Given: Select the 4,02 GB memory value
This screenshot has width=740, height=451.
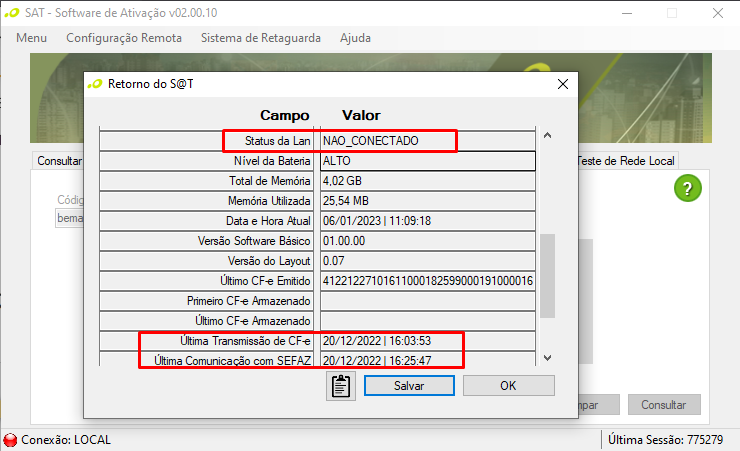Looking at the screenshot, I should tap(428, 181).
